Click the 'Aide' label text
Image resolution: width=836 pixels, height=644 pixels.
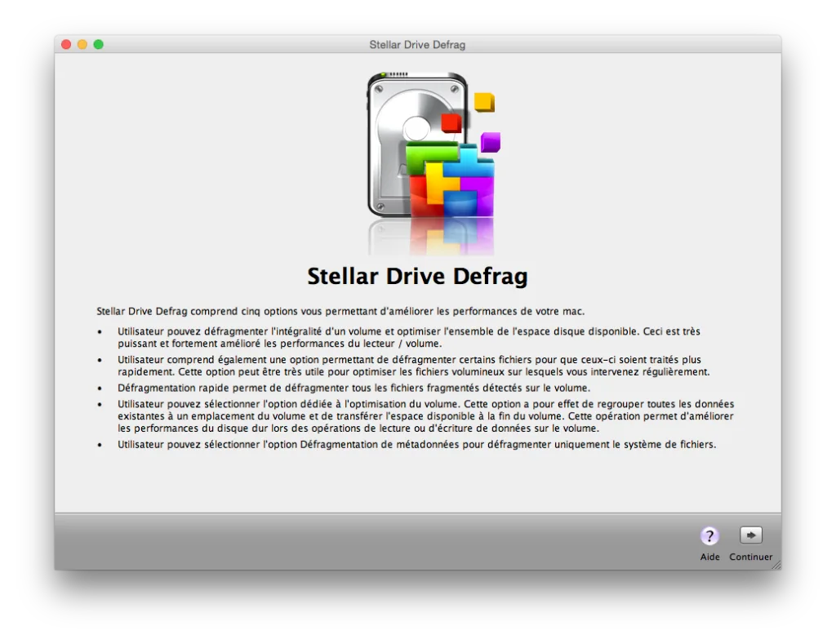click(x=709, y=557)
